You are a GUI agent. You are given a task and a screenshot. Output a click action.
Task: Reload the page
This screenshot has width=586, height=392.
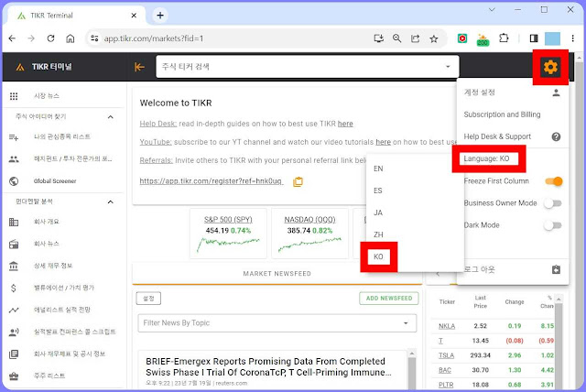51,38
